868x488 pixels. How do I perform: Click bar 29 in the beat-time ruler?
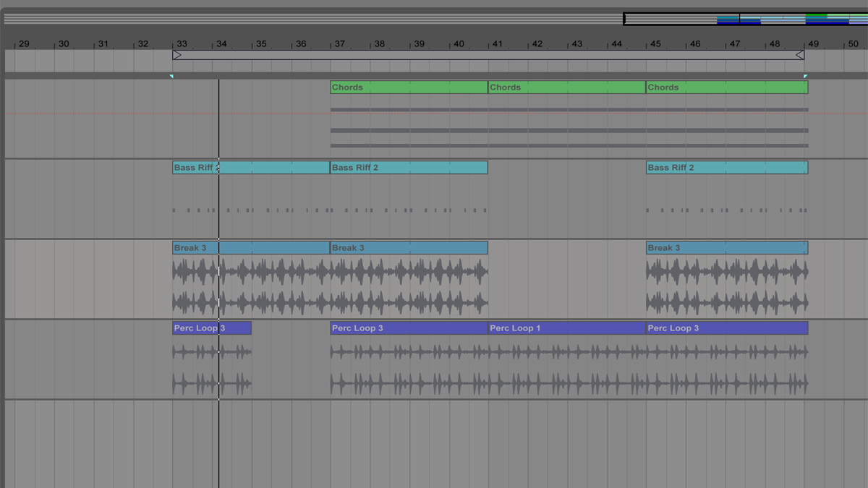pos(24,44)
